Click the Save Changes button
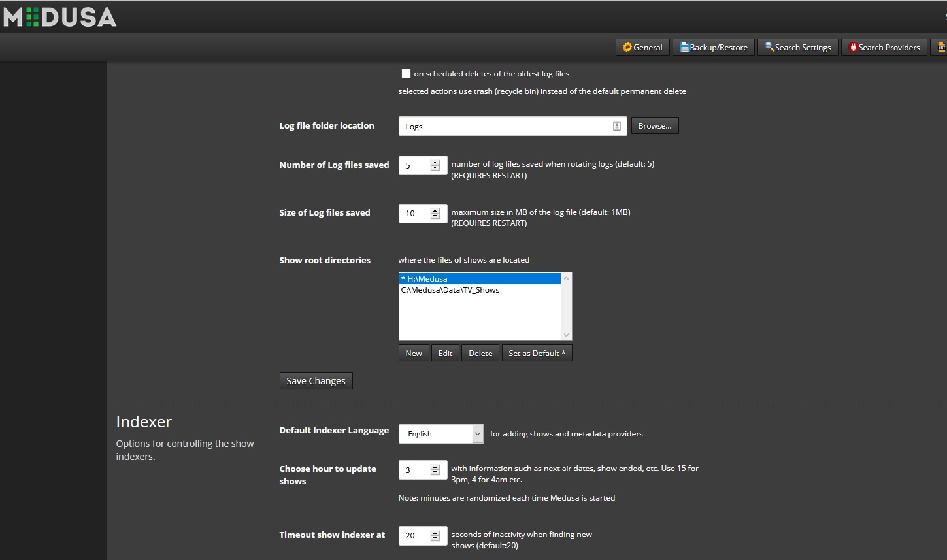Screen dimensions: 947x560 coord(316,380)
